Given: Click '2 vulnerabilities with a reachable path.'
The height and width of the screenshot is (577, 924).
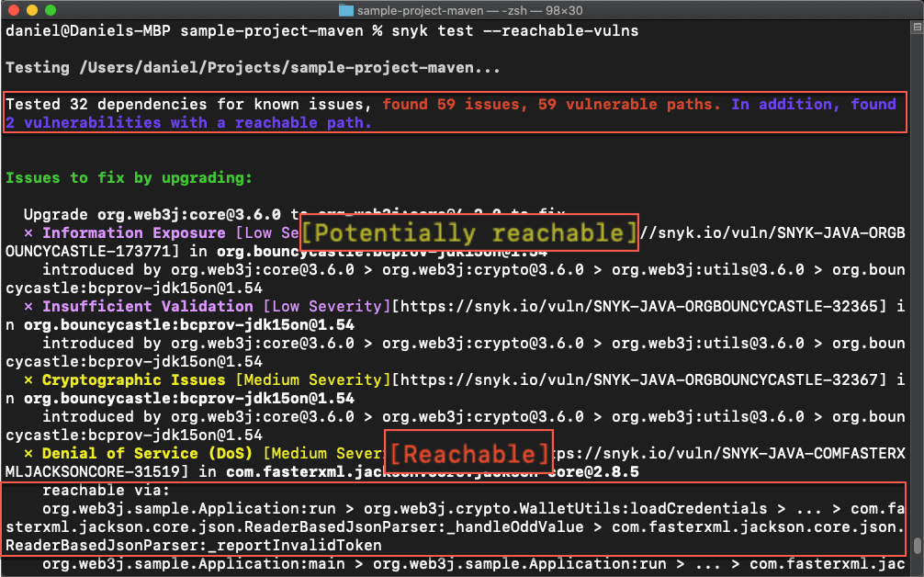Looking at the screenshot, I should pyautogui.click(x=188, y=122).
